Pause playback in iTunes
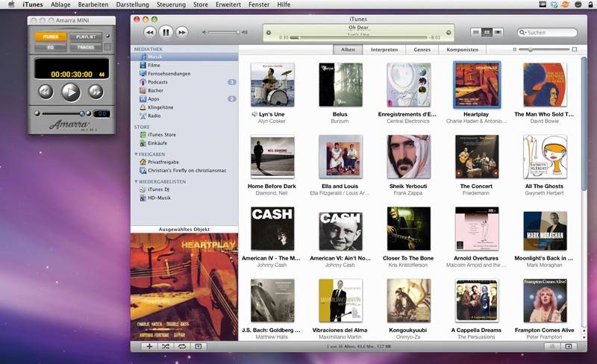This screenshot has height=364, width=597. tap(166, 32)
